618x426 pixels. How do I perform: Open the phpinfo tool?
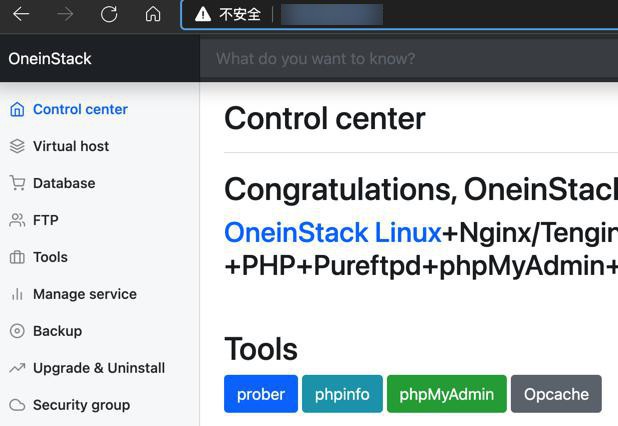pos(342,394)
